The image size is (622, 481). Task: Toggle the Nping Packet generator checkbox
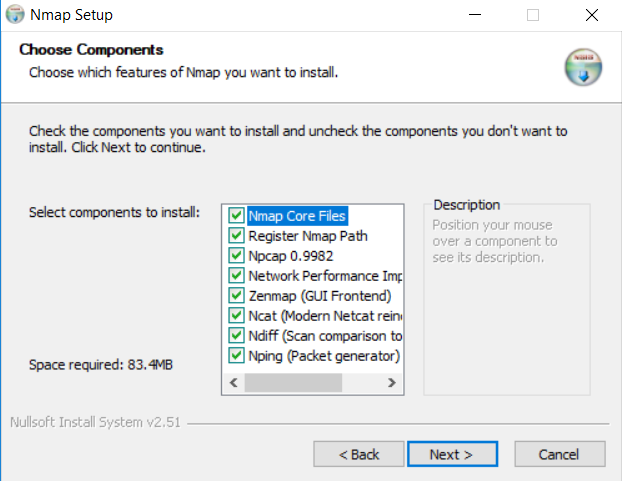[236, 356]
